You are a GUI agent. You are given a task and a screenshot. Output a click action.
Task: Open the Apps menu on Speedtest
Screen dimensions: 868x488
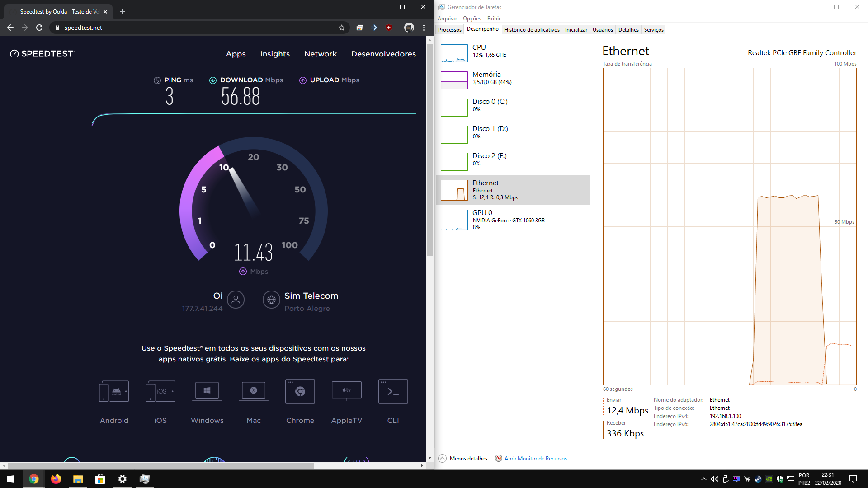[236, 54]
